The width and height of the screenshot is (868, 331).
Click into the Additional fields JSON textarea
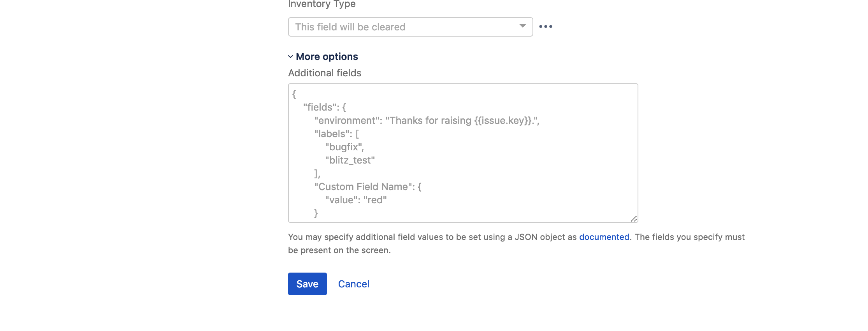pos(463,153)
